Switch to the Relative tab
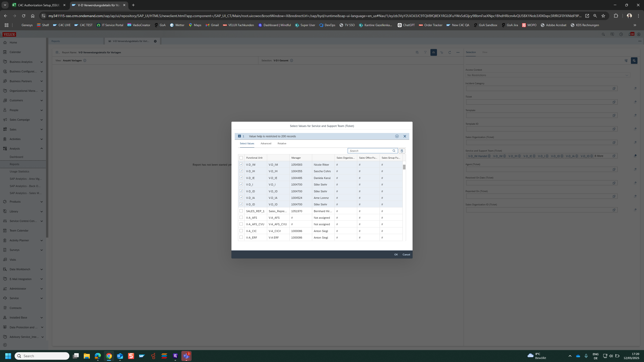 coord(282,144)
